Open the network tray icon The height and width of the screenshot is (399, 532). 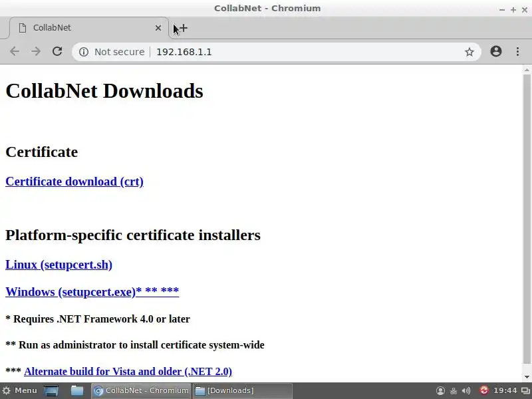(x=454, y=391)
